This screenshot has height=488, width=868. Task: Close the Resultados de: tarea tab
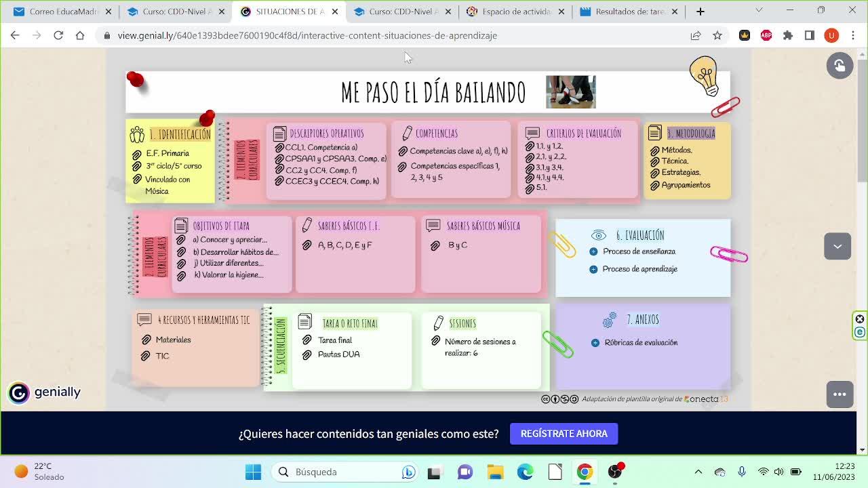[x=674, y=12]
